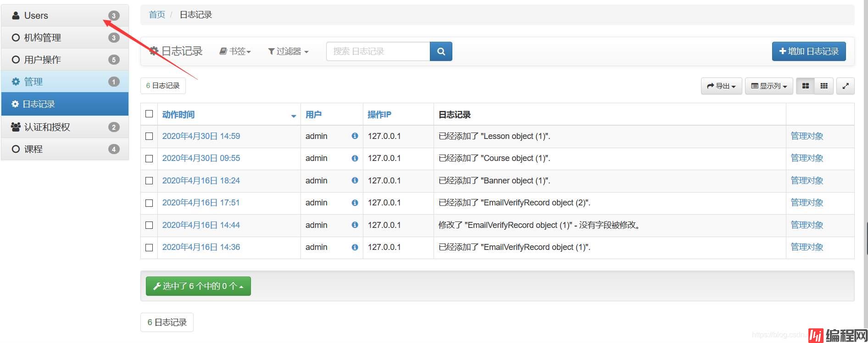
Task: Sort by 操作IP column header
Action: point(379,115)
